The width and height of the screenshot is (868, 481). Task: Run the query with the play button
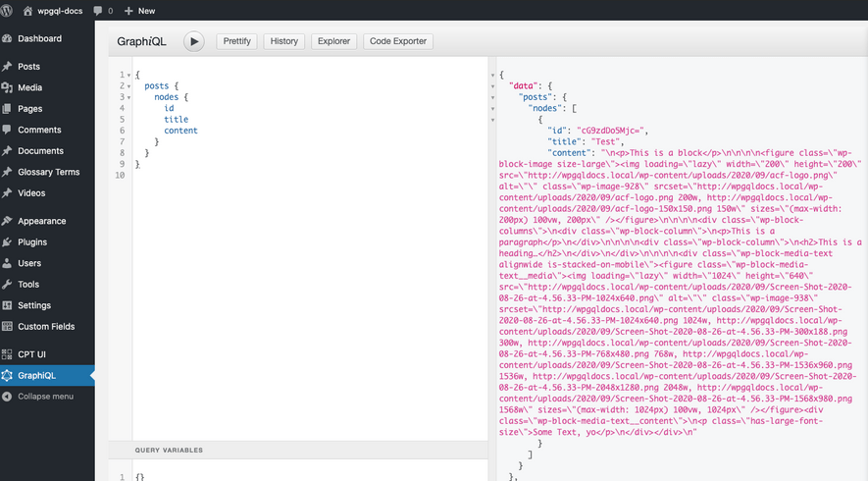click(x=194, y=41)
